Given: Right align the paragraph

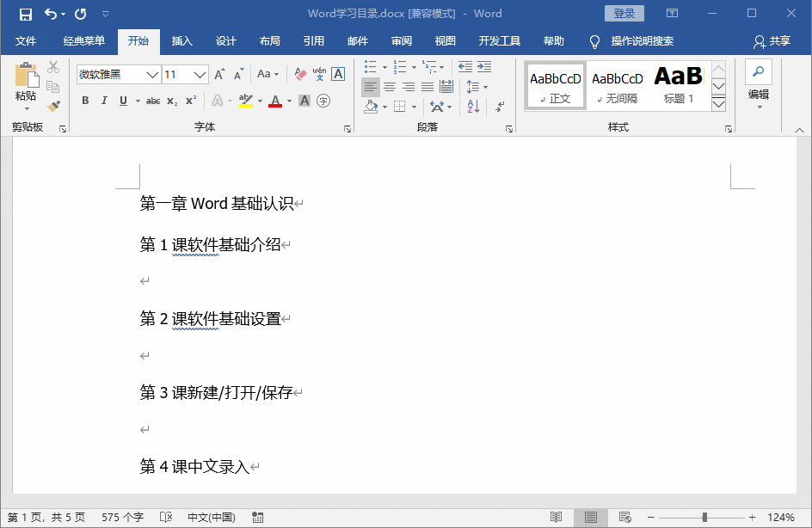Looking at the screenshot, I should click(409, 87).
